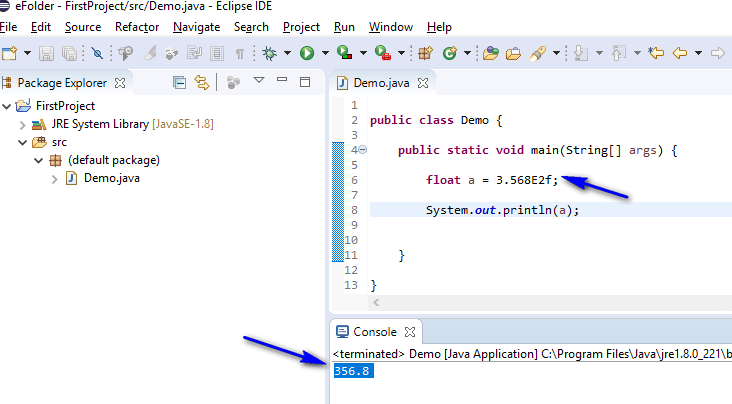
Task: Toggle Word Wrap toolbar icon
Action: (194, 53)
